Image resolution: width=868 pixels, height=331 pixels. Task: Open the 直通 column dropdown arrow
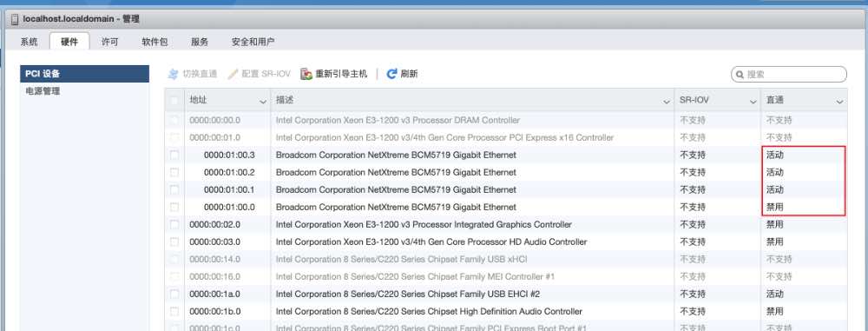pos(839,102)
